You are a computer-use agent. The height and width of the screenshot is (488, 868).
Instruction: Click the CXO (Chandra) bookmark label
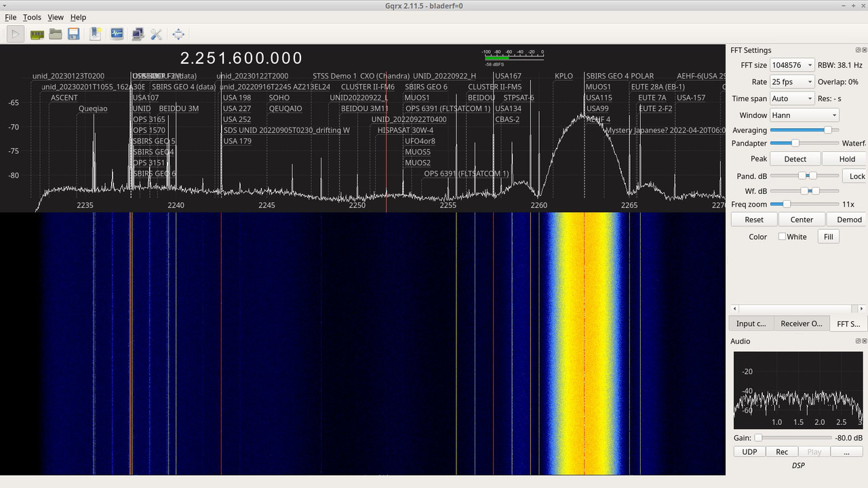coord(384,76)
